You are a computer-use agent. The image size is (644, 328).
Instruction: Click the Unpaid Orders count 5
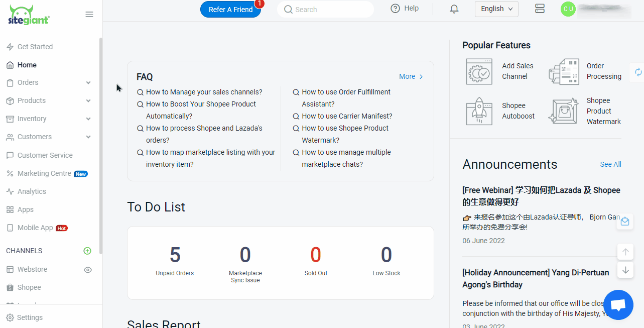175,255
